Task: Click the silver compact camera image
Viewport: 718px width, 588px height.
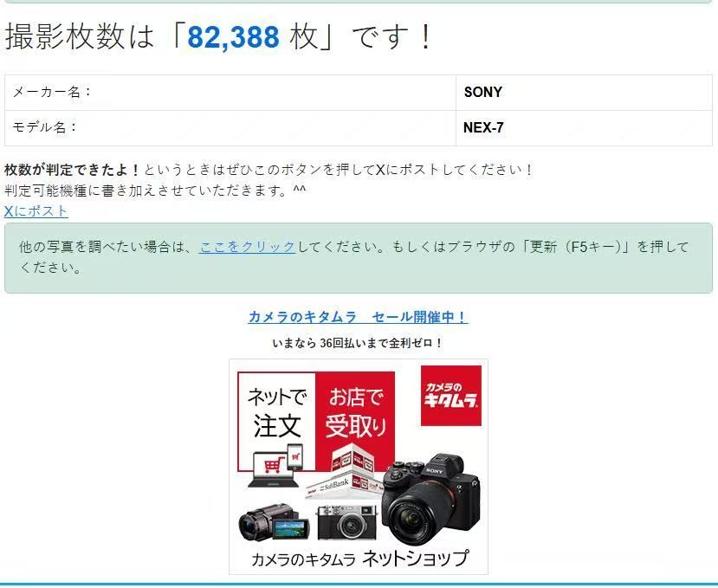Action: coord(347,522)
